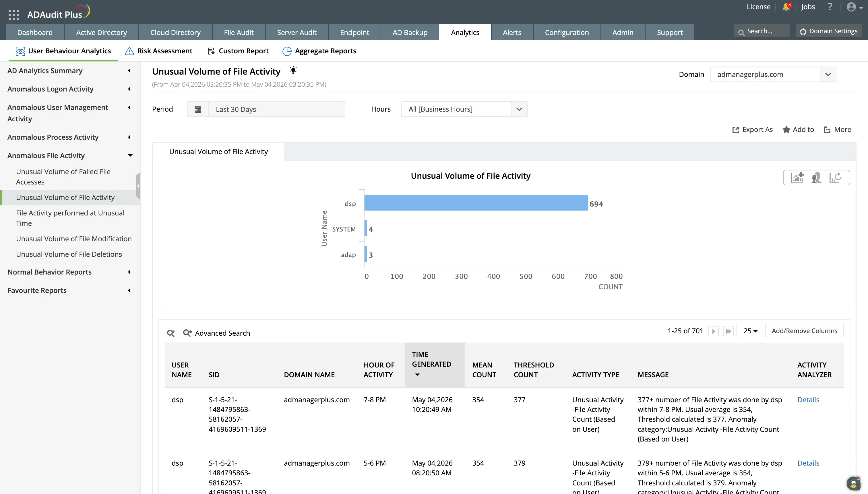The width and height of the screenshot is (868, 494).
Task: Click the calendar icon in Period
Action: pyautogui.click(x=197, y=109)
